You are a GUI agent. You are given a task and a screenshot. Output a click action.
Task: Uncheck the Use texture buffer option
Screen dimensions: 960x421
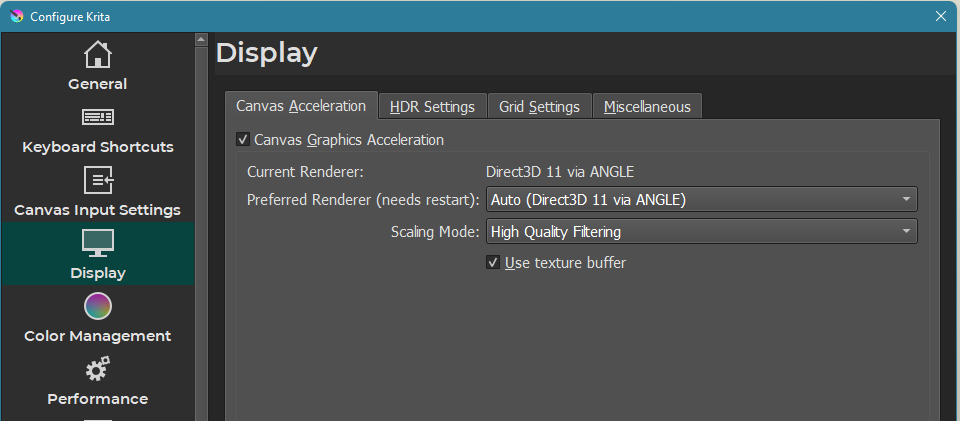point(492,263)
